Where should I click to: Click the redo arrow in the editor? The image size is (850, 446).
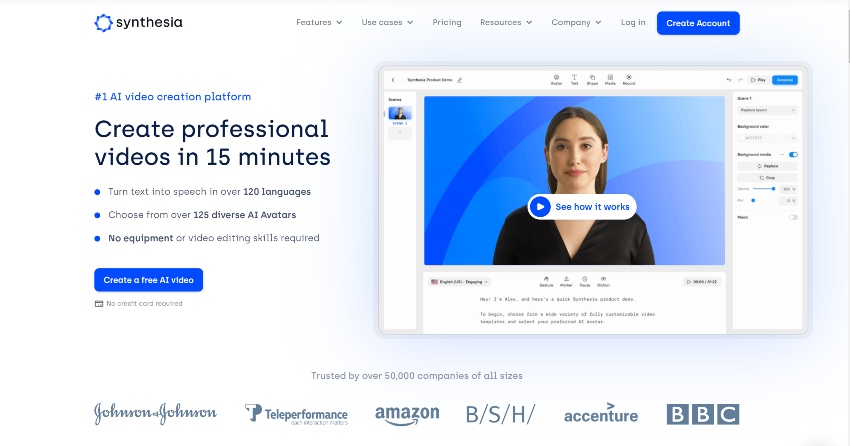[740, 80]
